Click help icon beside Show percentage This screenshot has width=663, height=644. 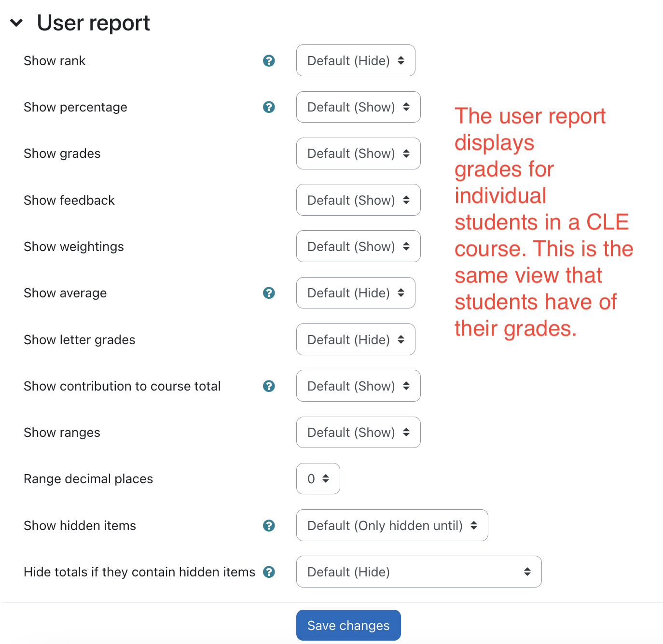[269, 107]
